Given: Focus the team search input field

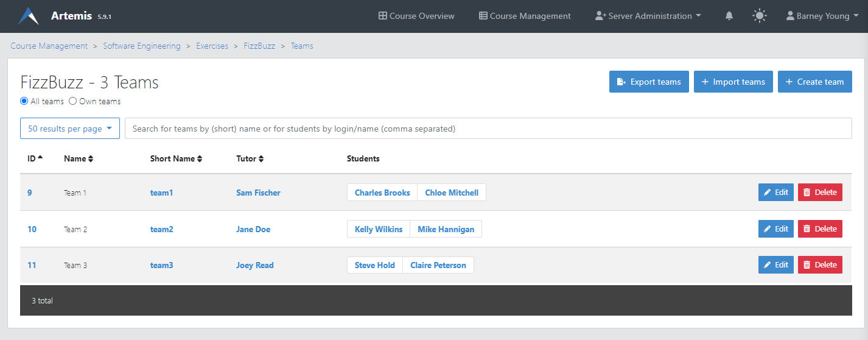Looking at the screenshot, I should [x=488, y=129].
